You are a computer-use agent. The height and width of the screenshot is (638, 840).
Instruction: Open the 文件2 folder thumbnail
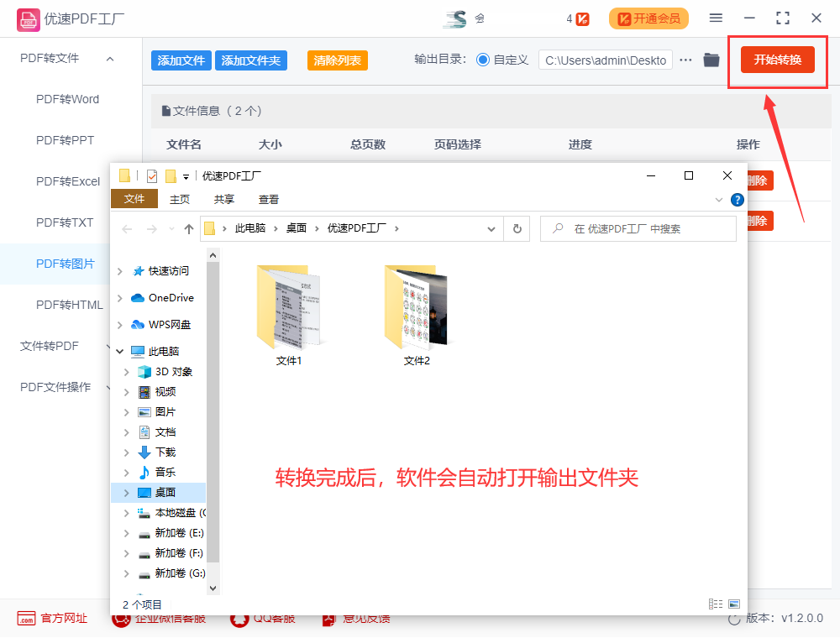point(417,307)
